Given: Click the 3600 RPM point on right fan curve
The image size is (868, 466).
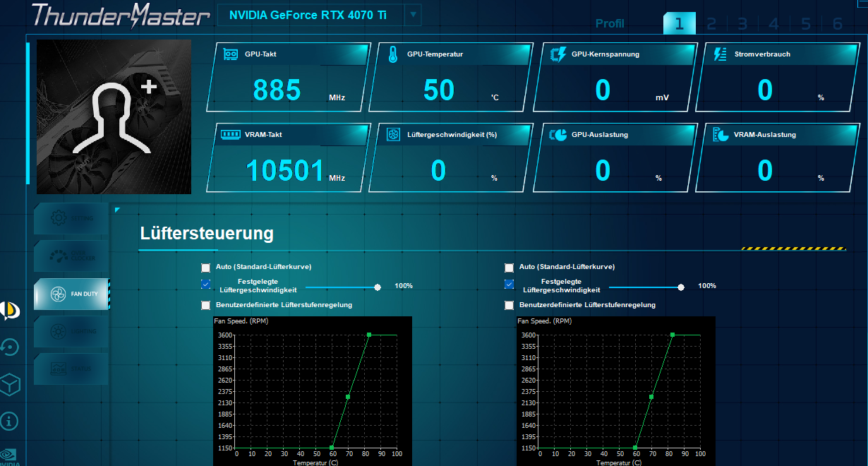Looking at the screenshot, I should point(673,335).
